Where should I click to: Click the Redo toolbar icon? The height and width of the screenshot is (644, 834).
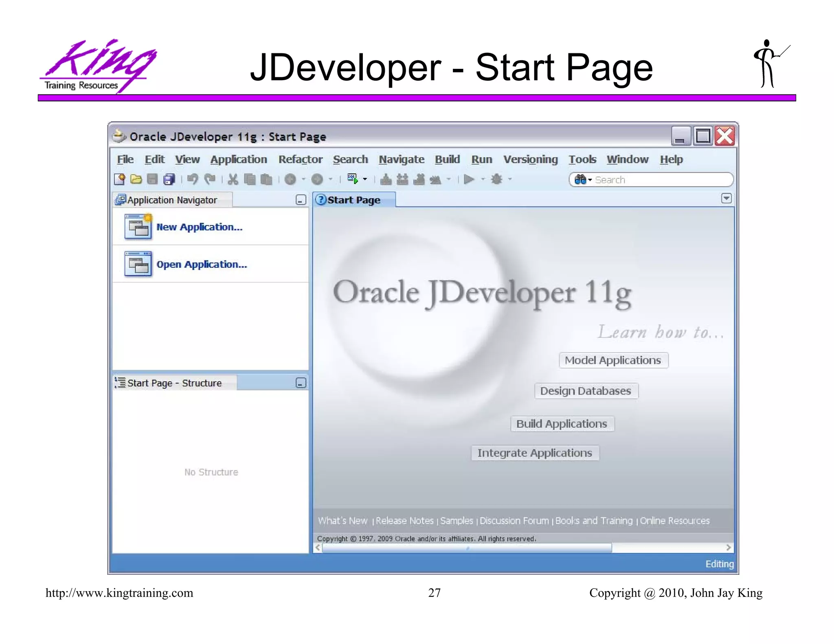pos(209,179)
